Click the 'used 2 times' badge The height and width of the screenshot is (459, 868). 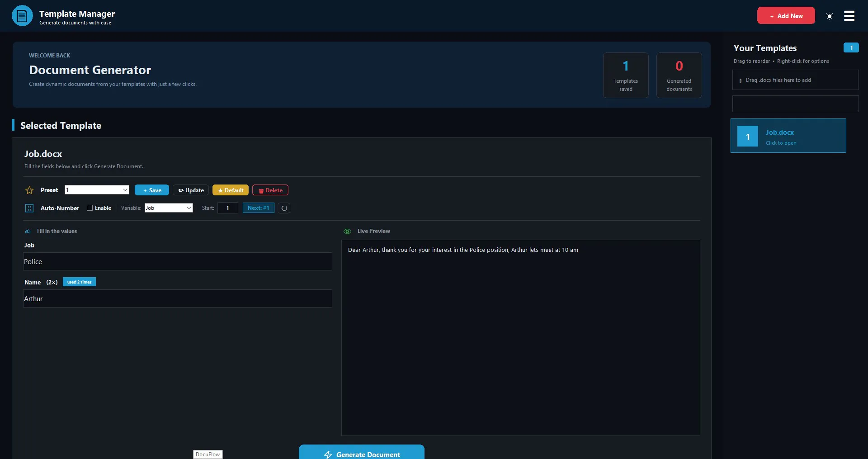pos(79,282)
